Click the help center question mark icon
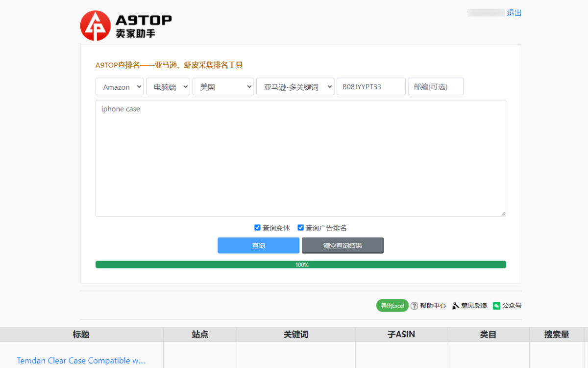Image resolution: width=588 pixels, height=368 pixels. coord(414,306)
